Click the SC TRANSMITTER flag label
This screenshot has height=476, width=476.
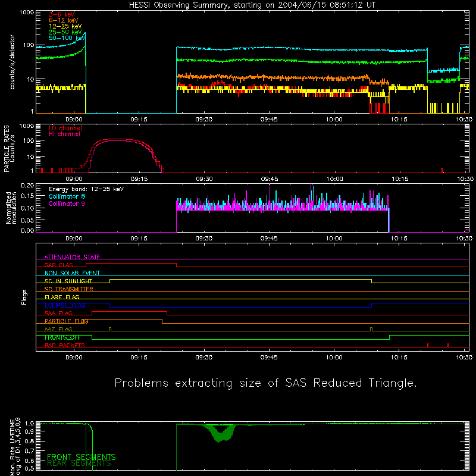[x=68, y=289]
